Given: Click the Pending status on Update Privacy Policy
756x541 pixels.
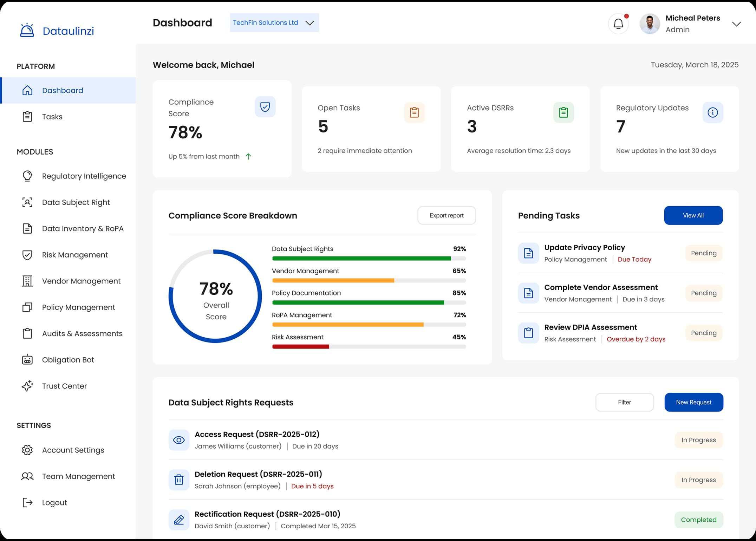Looking at the screenshot, I should click(704, 253).
